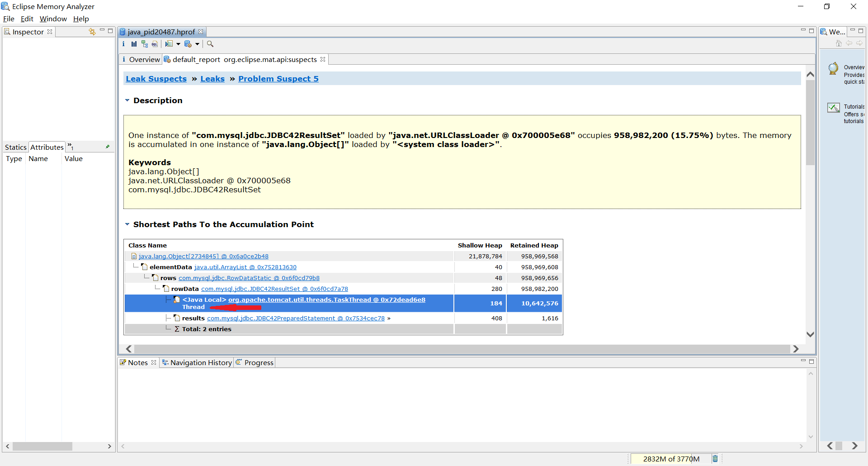Click the Java Local thread object icon
The image size is (868, 466).
[177, 300]
